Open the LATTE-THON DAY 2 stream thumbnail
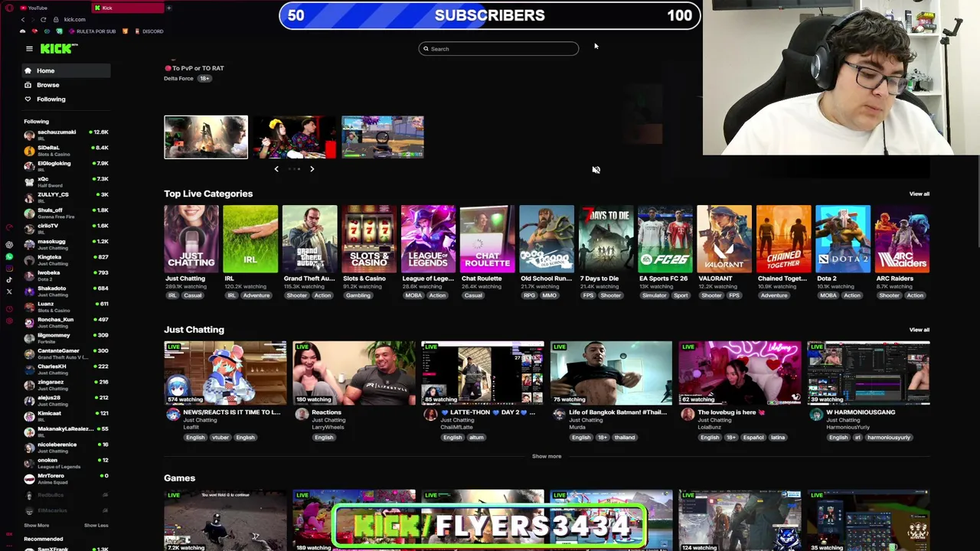980x551 pixels. pyautogui.click(x=482, y=373)
